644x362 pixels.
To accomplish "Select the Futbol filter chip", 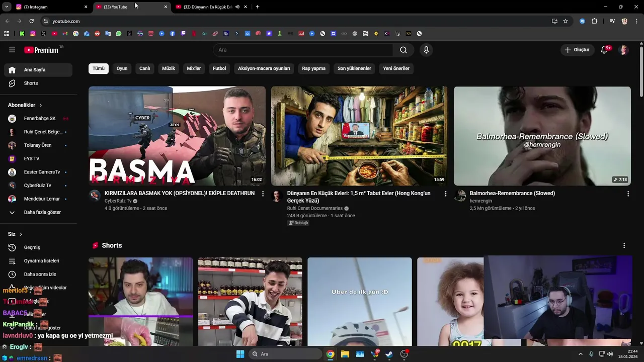I will coord(219,68).
